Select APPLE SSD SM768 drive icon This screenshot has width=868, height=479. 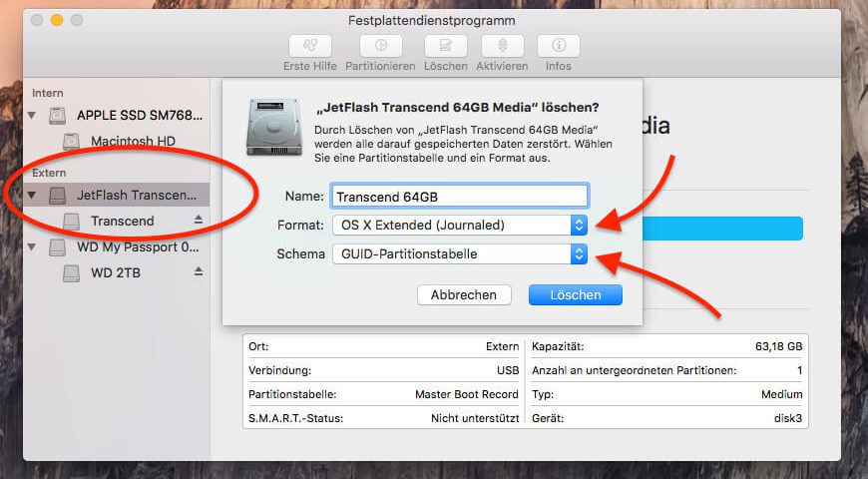57,116
